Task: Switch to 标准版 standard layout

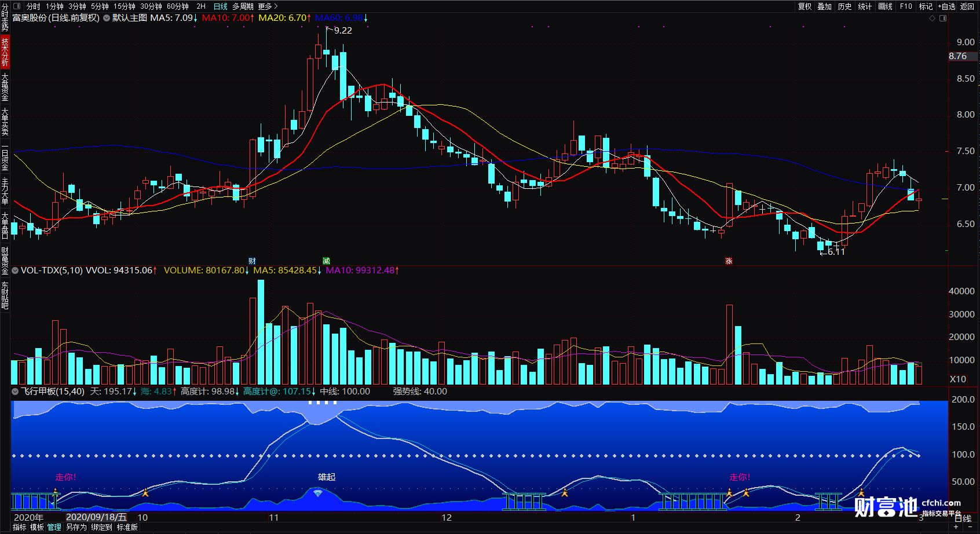Action: [x=127, y=527]
